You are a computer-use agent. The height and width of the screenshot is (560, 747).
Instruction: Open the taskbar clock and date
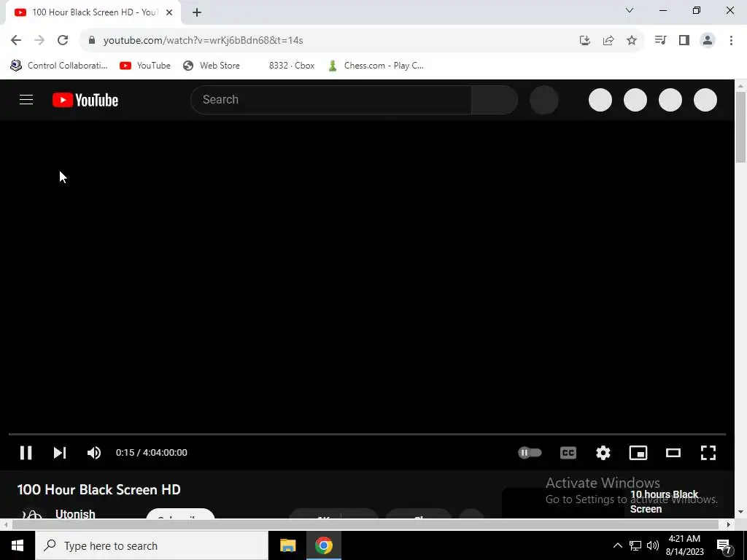[684, 545]
